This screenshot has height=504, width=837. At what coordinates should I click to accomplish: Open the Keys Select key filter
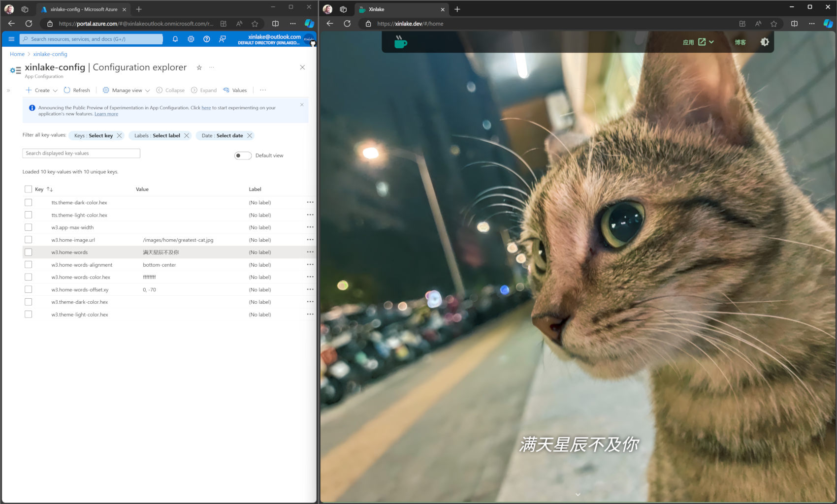[x=94, y=136]
